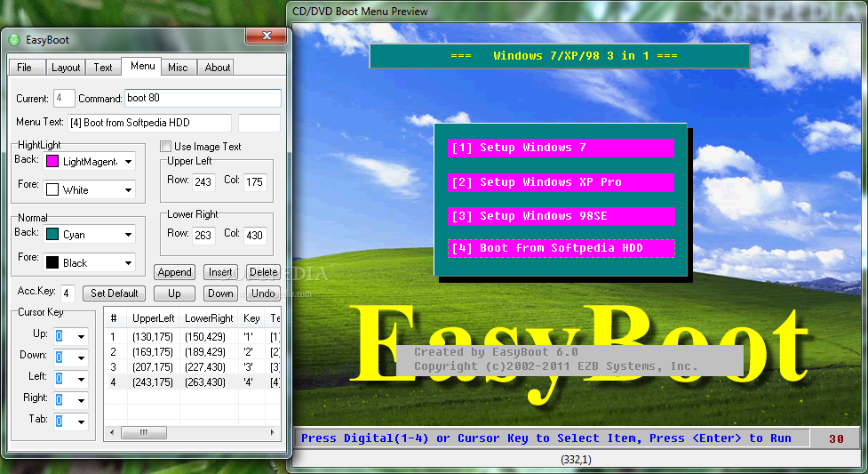The height and width of the screenshot is (474, 868).
Task: Click the Windows 7/XP/98 3 in 1 title banner
Action: [560, 56]
